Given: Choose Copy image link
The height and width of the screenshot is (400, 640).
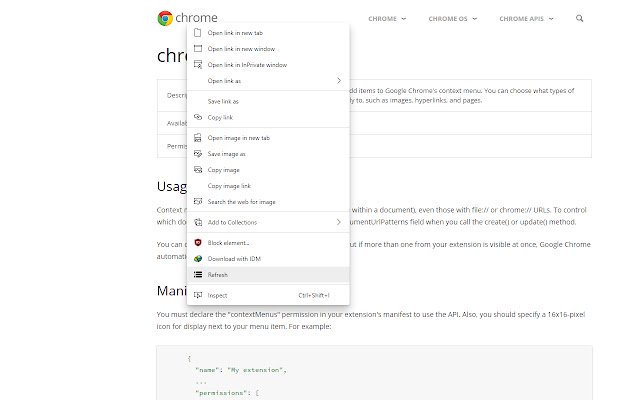Looking at the screenshot, I should [268, 186].
